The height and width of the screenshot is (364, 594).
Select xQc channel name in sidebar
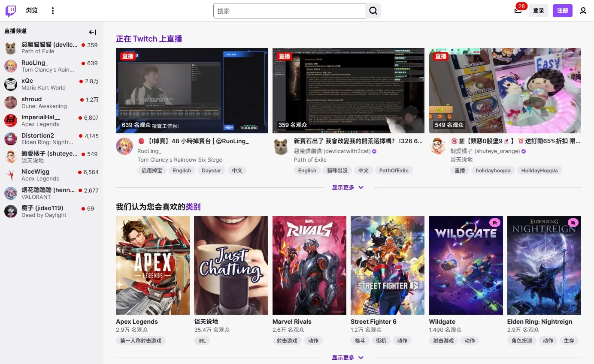pyautogui.click(x=27, y=81)
